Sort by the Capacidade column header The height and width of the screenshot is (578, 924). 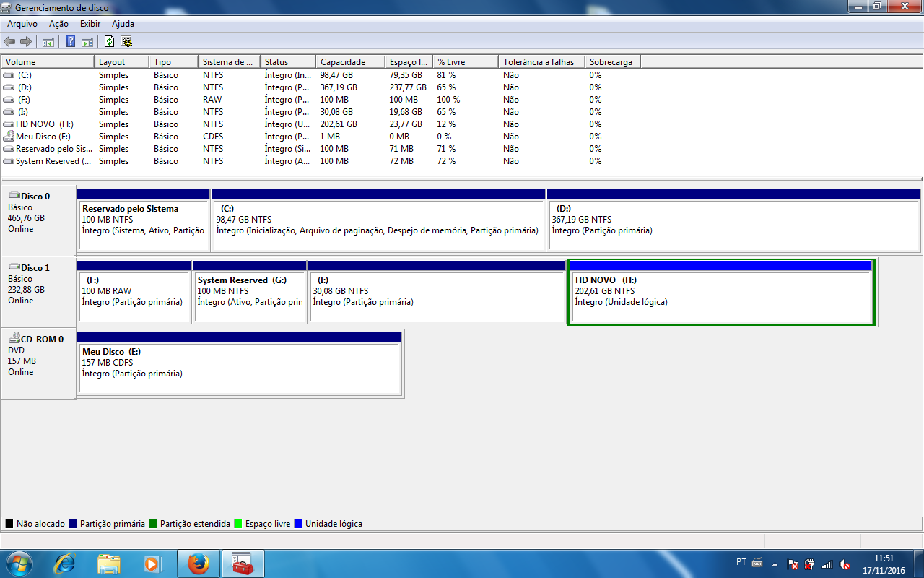350,62
